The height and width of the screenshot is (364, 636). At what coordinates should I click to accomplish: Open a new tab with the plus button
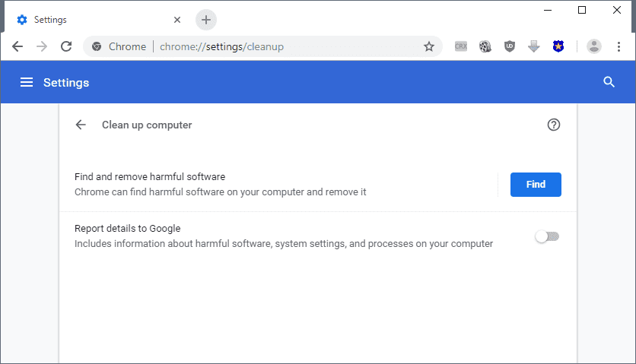[x=206, y=20]
